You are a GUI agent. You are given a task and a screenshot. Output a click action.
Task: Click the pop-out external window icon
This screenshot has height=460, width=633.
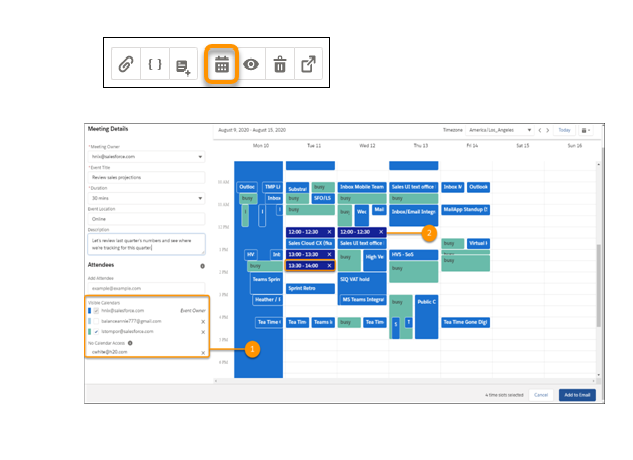click(x=309, y=65)
